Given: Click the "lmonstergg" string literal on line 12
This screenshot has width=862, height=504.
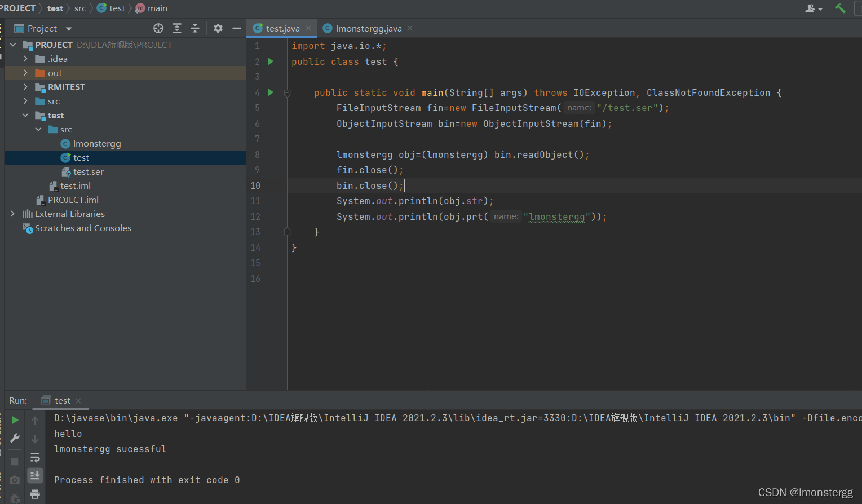Looking at the screenshot, I should pos(557,216).
